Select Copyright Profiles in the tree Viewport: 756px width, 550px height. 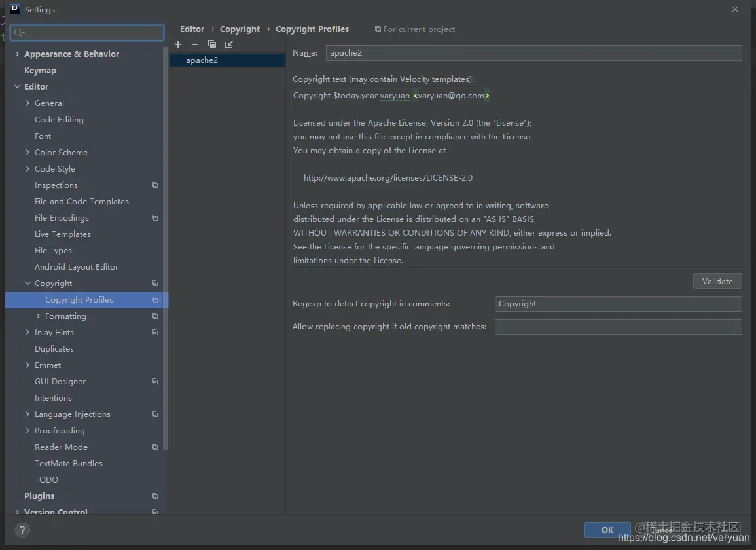[87, 300]
